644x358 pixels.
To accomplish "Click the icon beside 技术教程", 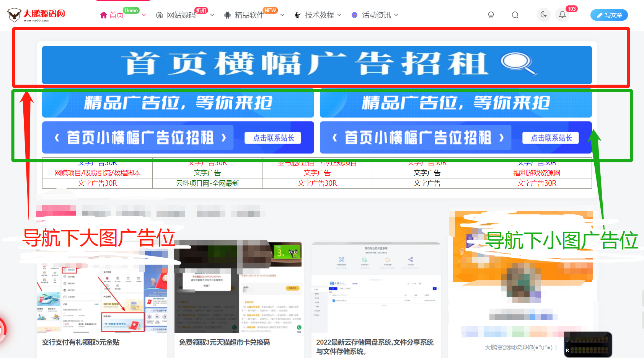I will click(x=298, y=15).
